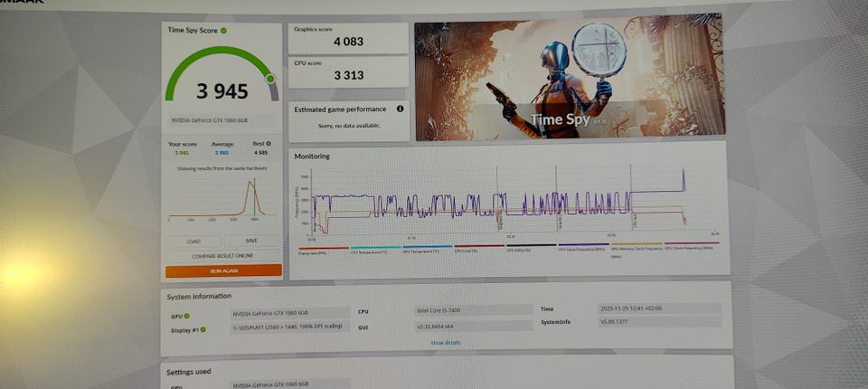Click the green check icon next to GPU
The image size is (868, 389).
pos(186,316)
